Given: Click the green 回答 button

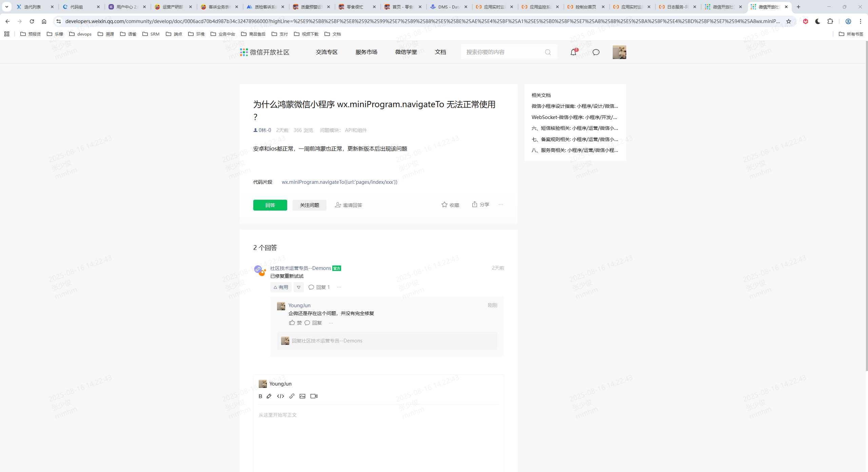Looking at the screenshot, I should (270, 205).
